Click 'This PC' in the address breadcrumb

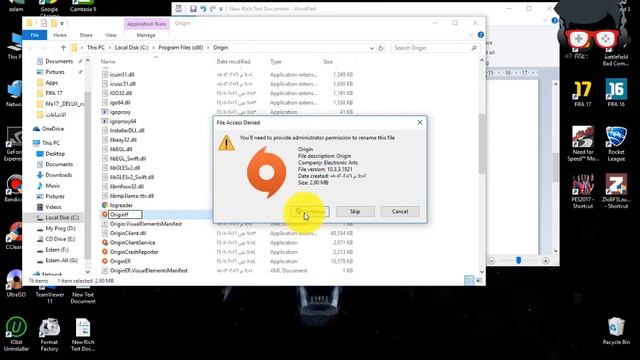pyautogui.click(x=96, y=48)
